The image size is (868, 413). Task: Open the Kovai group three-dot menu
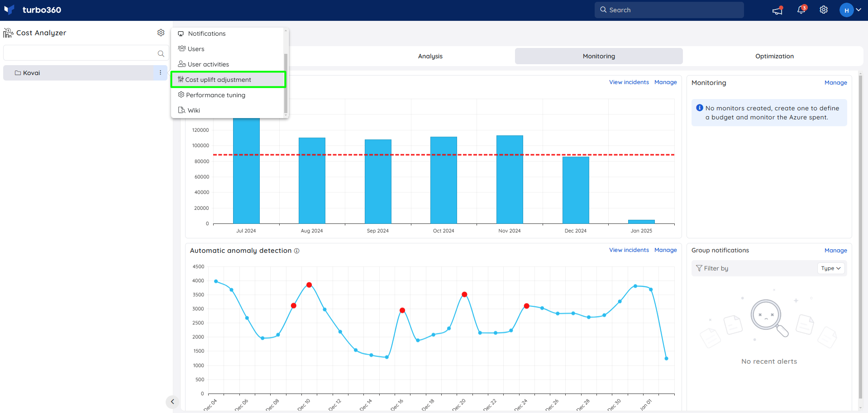(160, 73)
